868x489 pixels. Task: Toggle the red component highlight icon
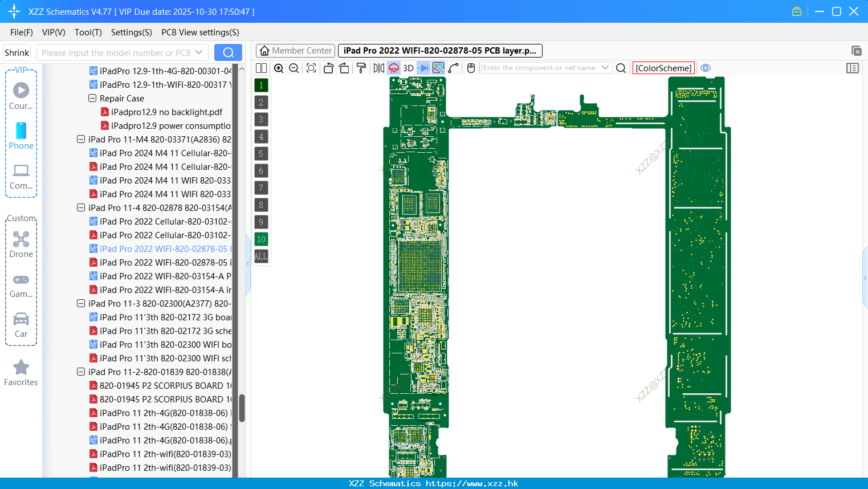pos(394,68)
